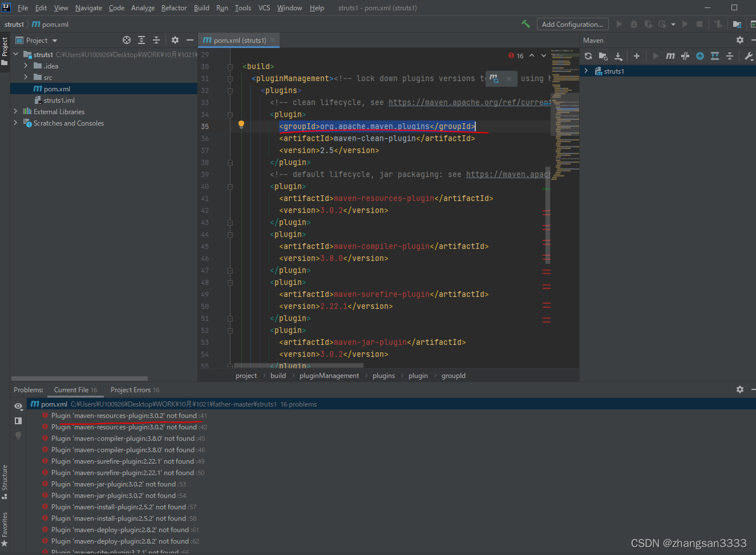756x555 pixels.
Task: Open Maven panel gear options
Action: 740,40
